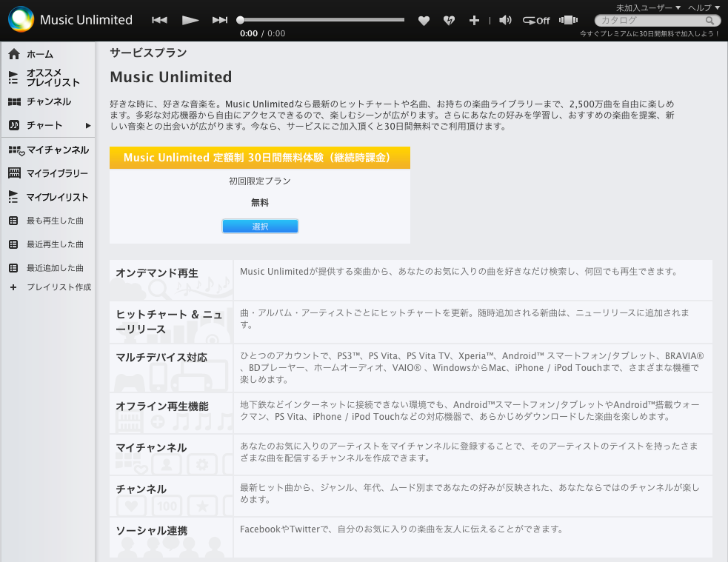Click the plus icon beside プレイリスト作成
This screenshot has height=562, width=728.
(x=13, y=287)
